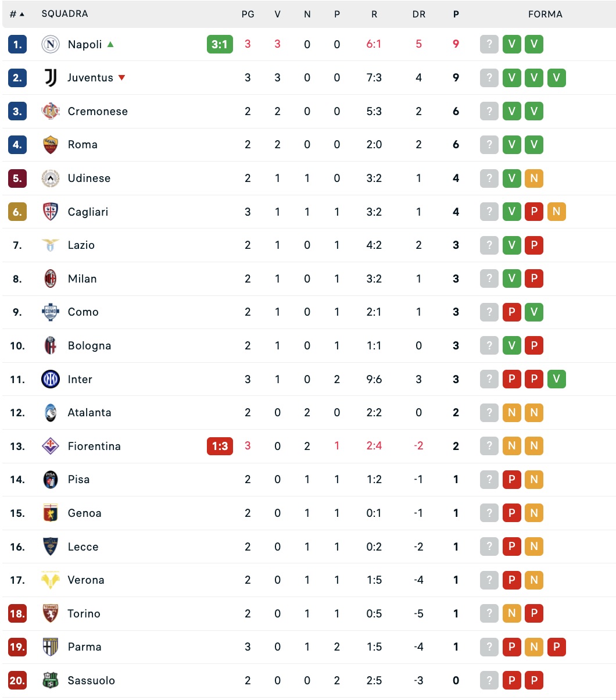Click the SQUADRA column header
Image resolution: width=616 pixels, height=700 pixels.
click(x=65, y=14)
